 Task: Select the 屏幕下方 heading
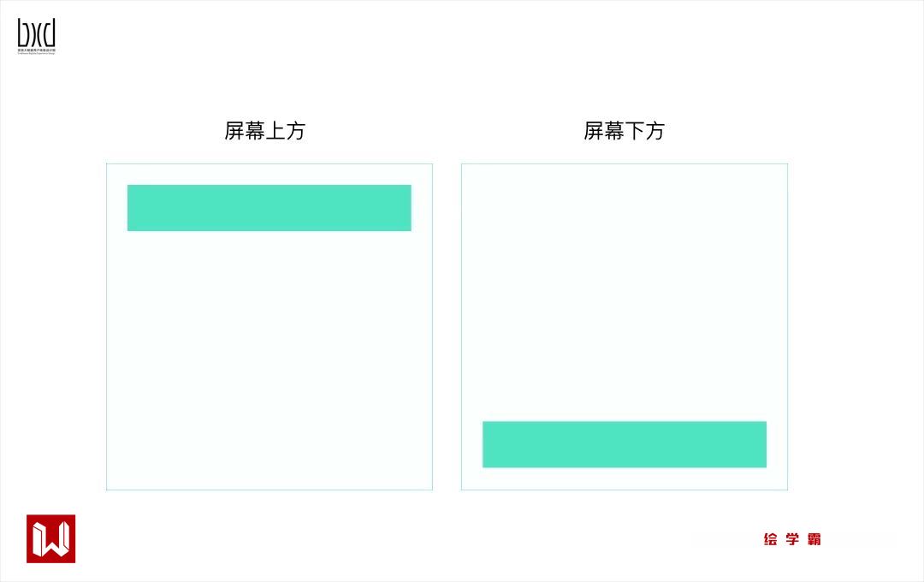(624, 131)
